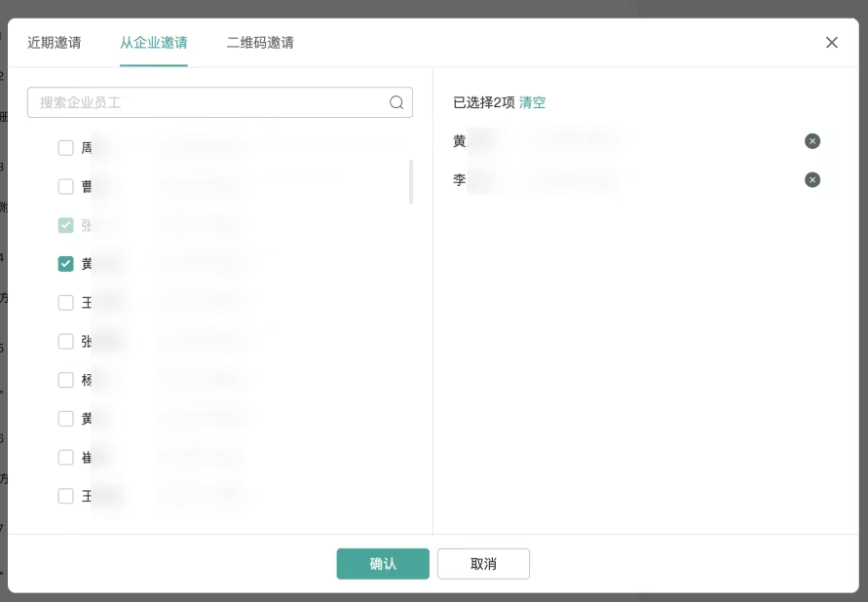Open the 二维码邀请 tab
Image resolution: width=868 pixels, height=602 pixels.
[260, 43]
